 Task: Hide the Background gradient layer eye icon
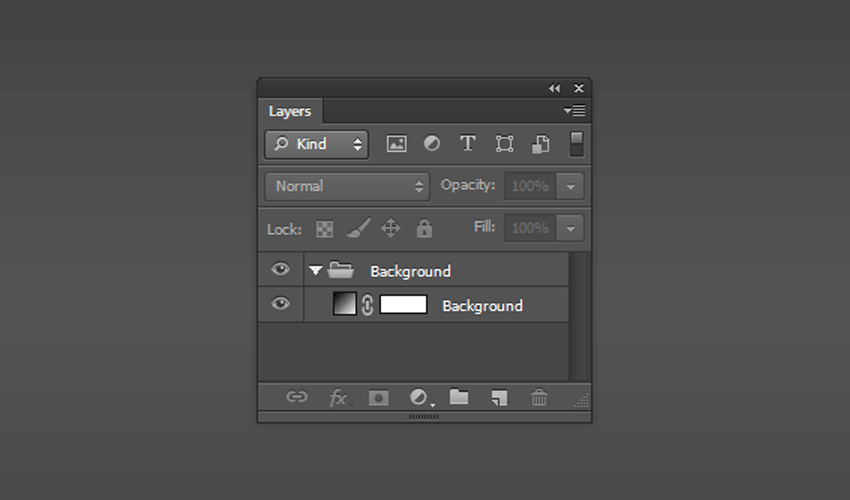(x=280, y=303)
